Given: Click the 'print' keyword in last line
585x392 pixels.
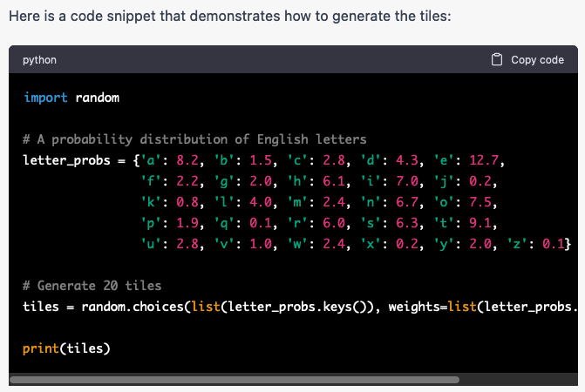Looking at the screenshot, I should click(41, 348).
